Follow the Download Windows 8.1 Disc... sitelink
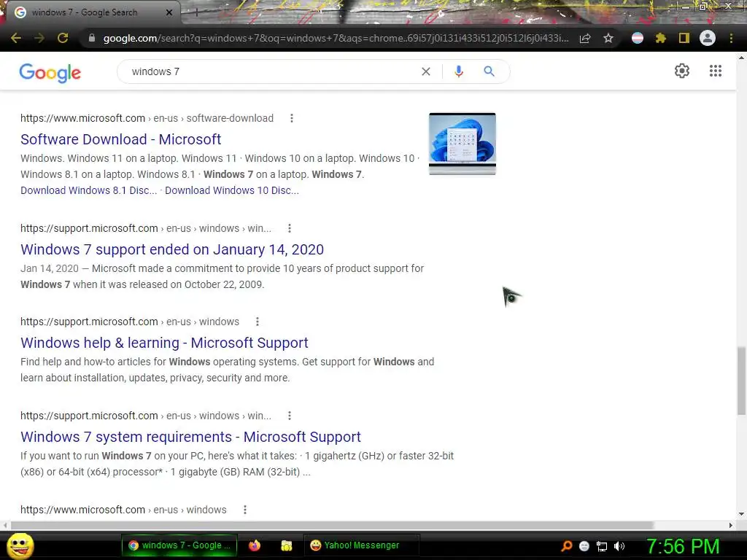 88,190
